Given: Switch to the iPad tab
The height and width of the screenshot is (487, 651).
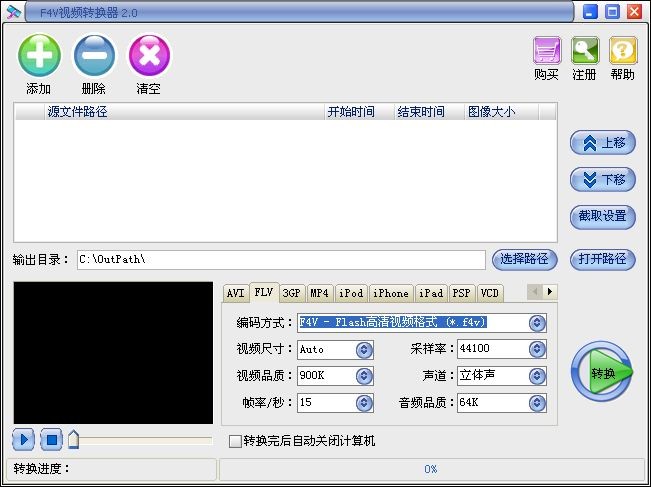Looking at the screenshot, I should [x=431, y=293].
